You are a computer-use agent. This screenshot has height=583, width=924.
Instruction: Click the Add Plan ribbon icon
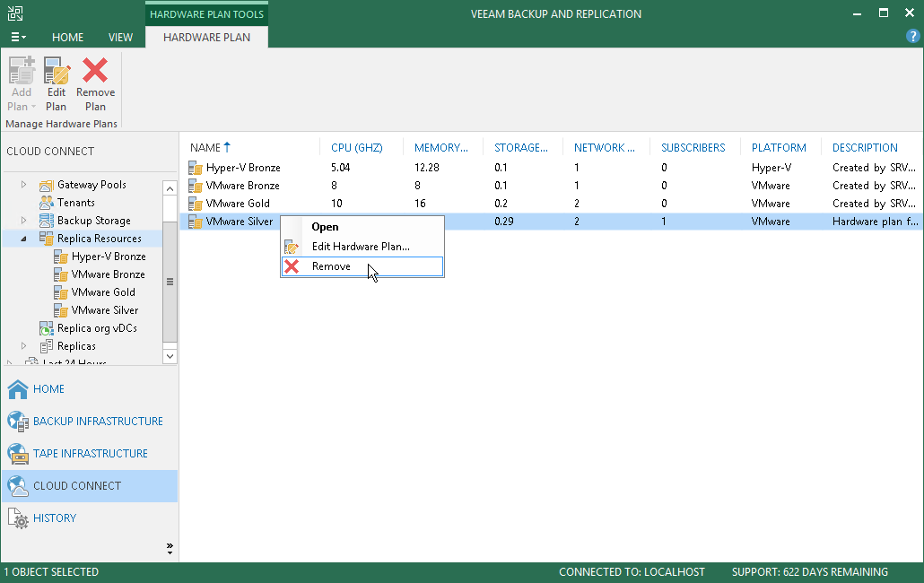coord(22,71)
